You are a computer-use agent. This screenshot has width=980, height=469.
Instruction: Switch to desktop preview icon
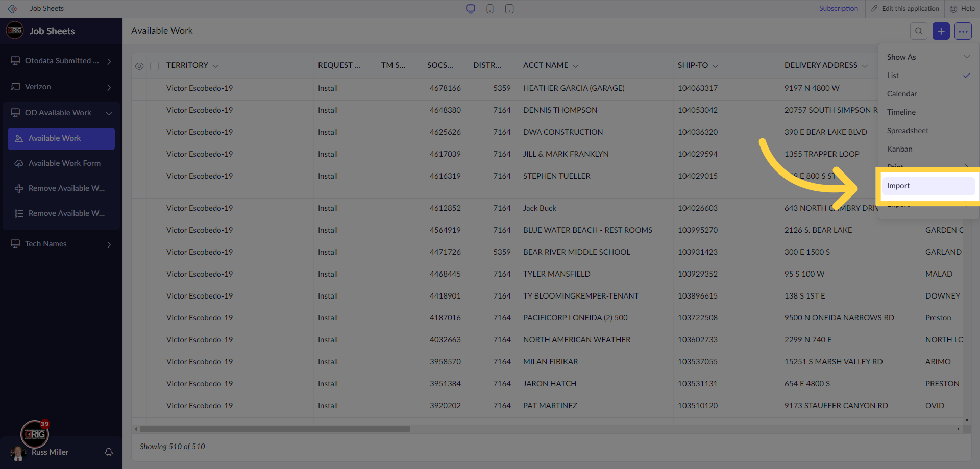click(x=471, y=9)
